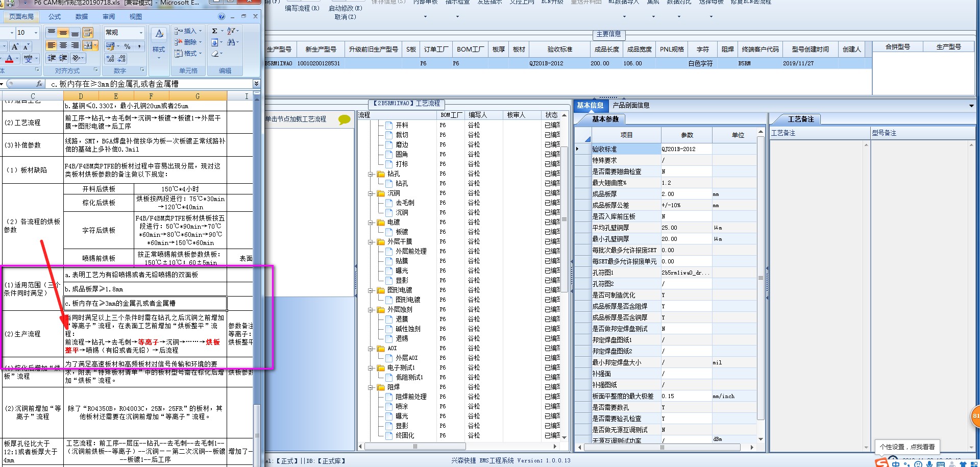
Task: Decrease font size with small A icon
Action: tap(26, 46)
